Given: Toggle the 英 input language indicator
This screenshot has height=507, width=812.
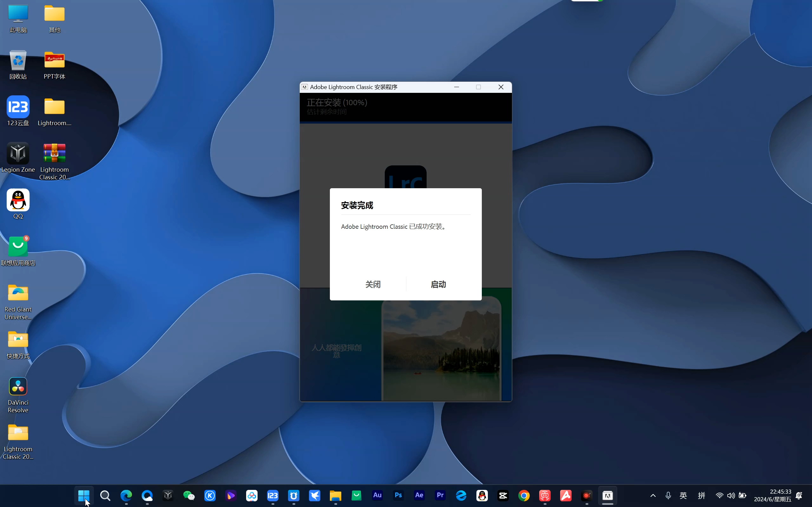Looking at the screenshot, I should tap(683, 495).
